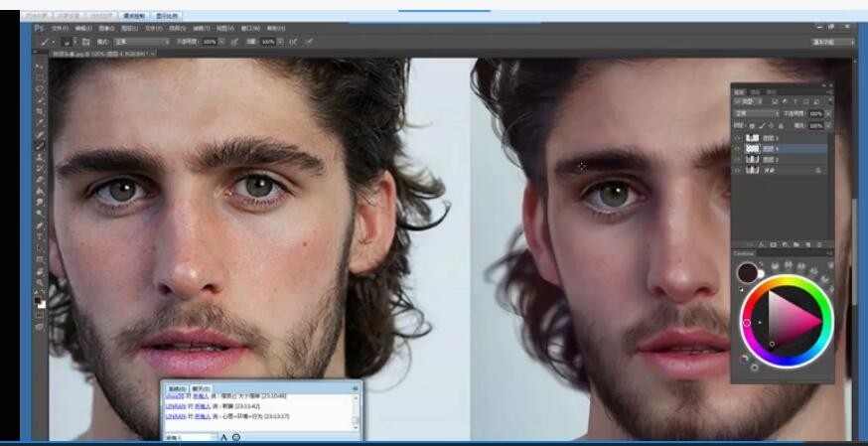Toggle the brush panel button in options bar
868x446 pixels.
tap(85, 42)
